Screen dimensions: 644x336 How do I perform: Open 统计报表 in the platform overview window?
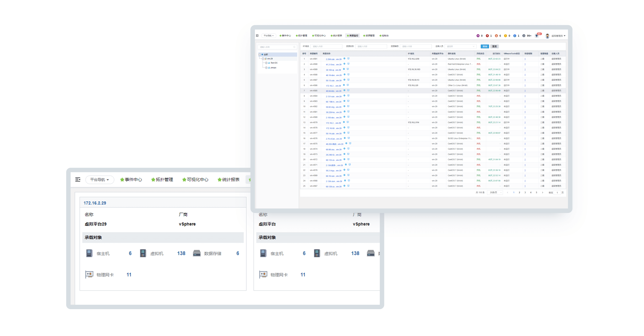(229, 180)
